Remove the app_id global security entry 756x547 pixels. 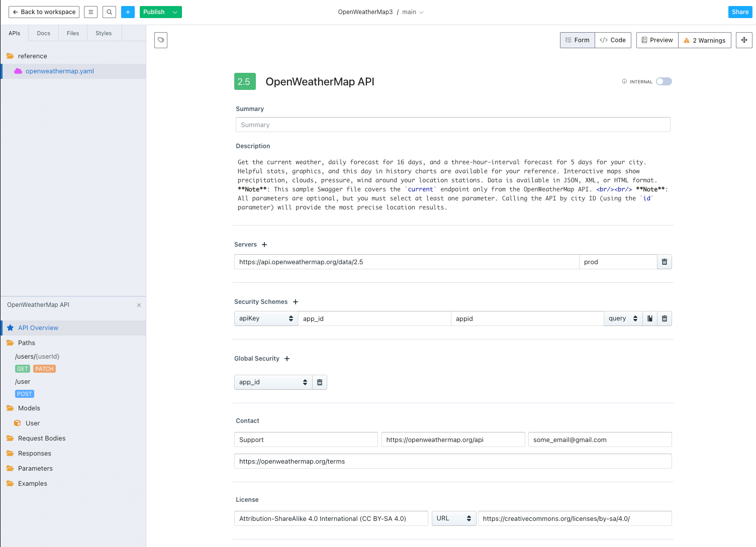(320, 382)
